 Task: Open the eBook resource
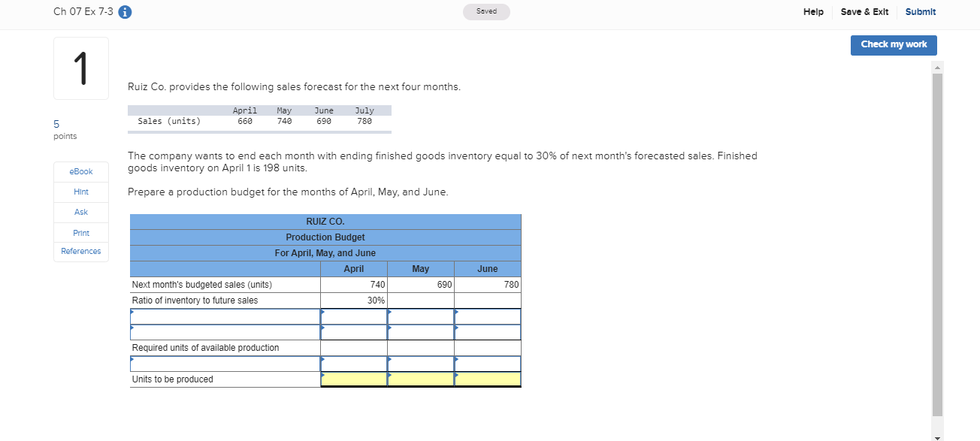(x=81, y=172)
